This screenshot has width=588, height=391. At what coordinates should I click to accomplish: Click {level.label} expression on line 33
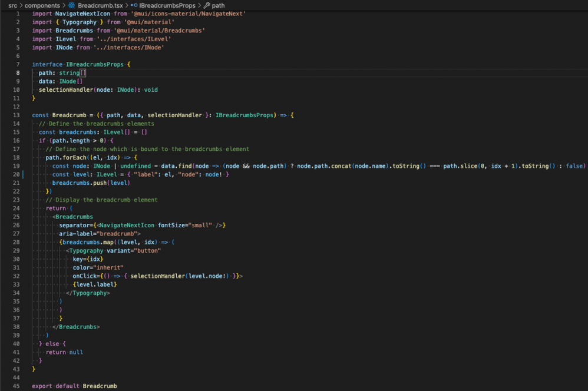pyautogui.click(x=94, y=284)
